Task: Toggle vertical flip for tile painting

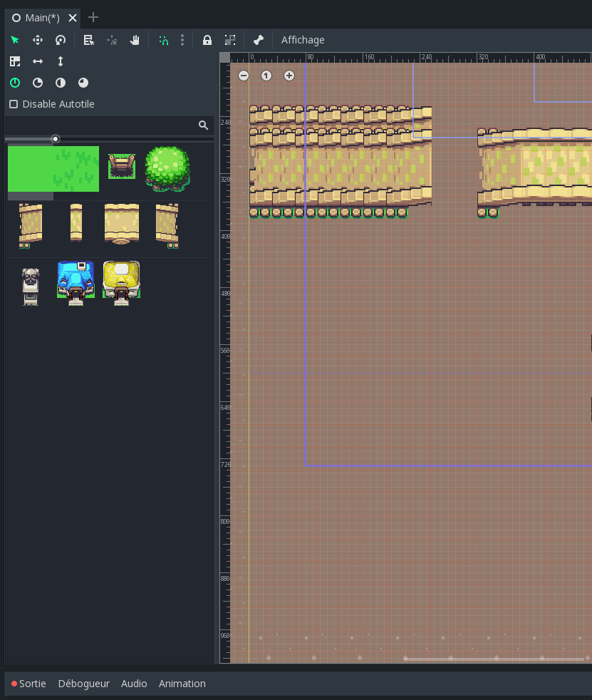Action: coord(60,61)
